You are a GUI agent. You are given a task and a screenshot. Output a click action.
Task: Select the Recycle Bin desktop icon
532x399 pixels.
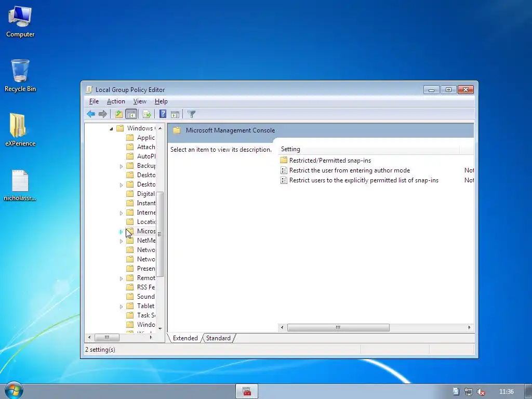click(x=20, y=76)
